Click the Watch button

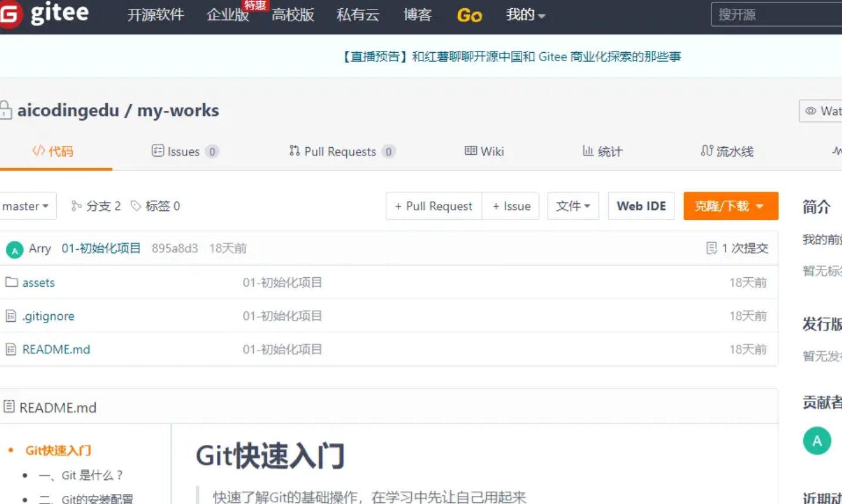point(821,111)
